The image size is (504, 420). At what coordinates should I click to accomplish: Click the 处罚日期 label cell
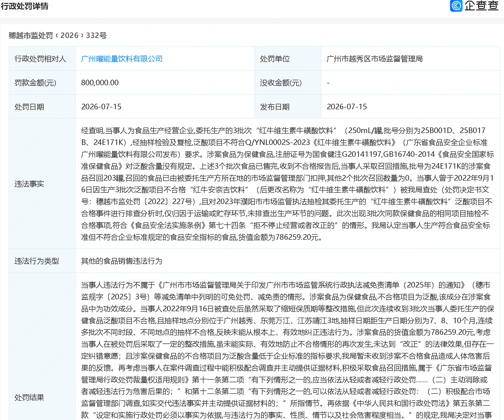click(42, 107)
